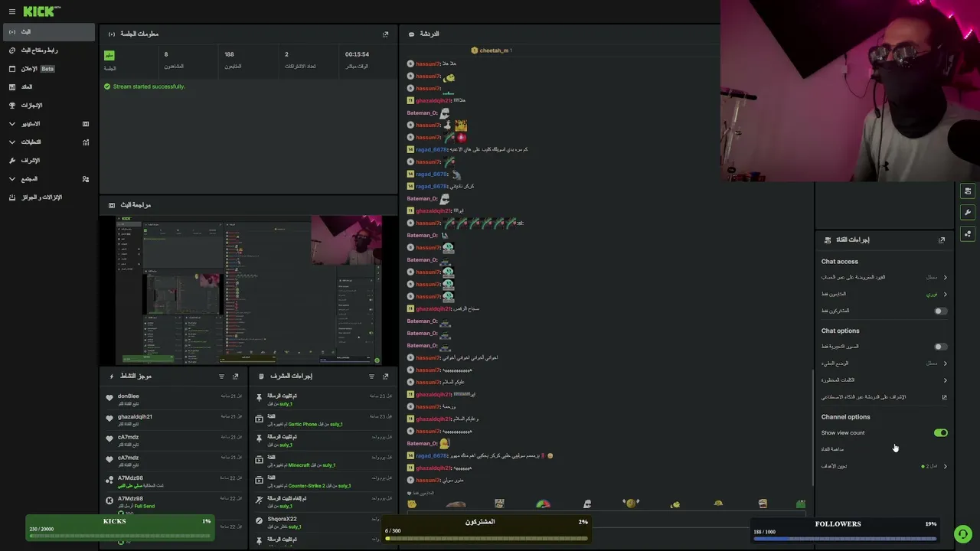
Task: Click the document icon in إجراءات المشرف header
Action: pos(261,377)
